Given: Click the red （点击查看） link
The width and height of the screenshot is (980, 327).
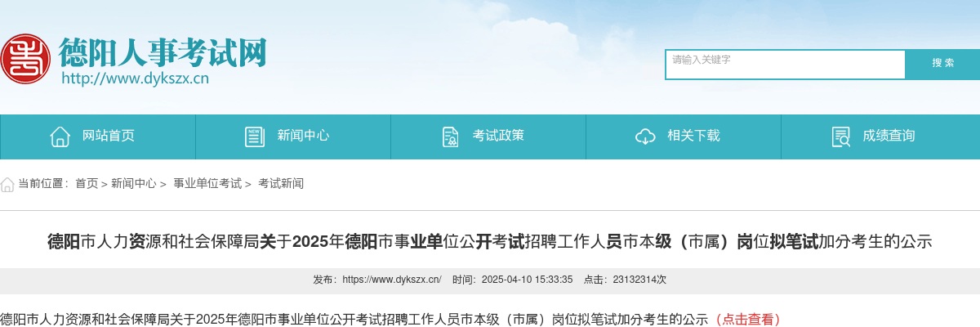Looking at the screenshot, I should [x=747, y=319].
